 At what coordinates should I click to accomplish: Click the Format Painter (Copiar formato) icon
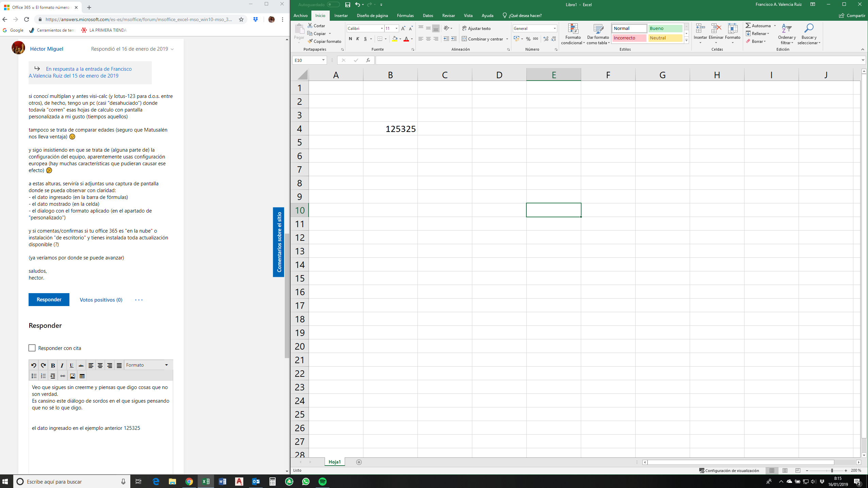click(x=310, y=41)
